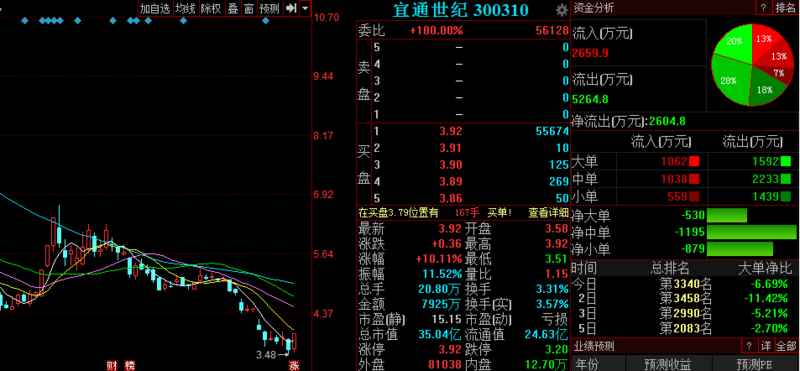Click the 榜 marker at chart bottom
This screenshot has height=371, width=800.
coord(130,365)
